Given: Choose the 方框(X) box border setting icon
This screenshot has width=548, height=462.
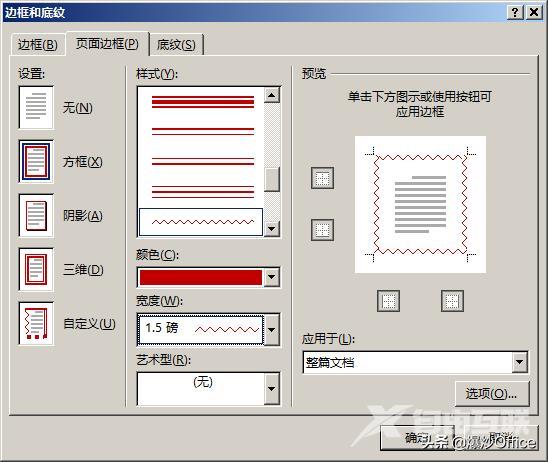Looking at the screenshot, I should tap(36, 161).
